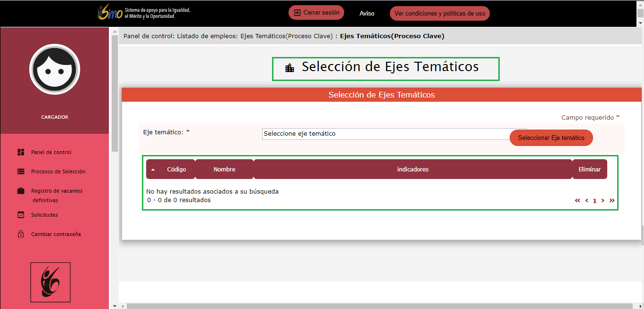Go to the last results page
644x309 pixels.
click(x=612, y=201)
